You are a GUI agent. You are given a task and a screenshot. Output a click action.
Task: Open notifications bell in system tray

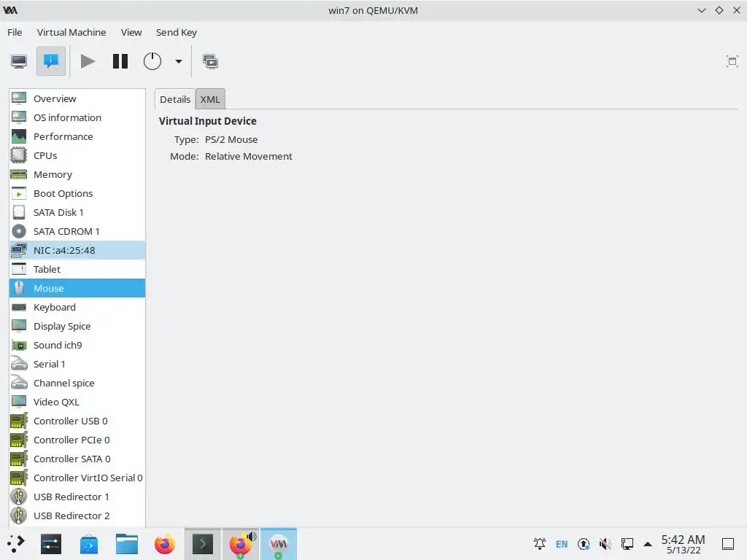[540, 543]
